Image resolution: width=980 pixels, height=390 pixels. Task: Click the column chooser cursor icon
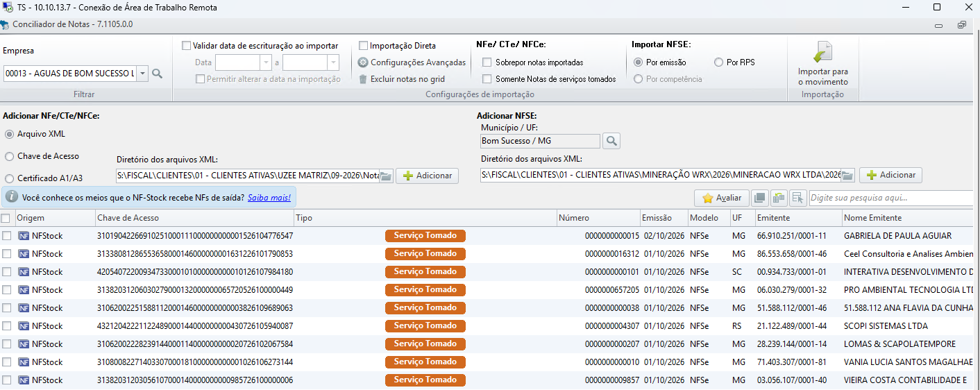pos(797,198)
